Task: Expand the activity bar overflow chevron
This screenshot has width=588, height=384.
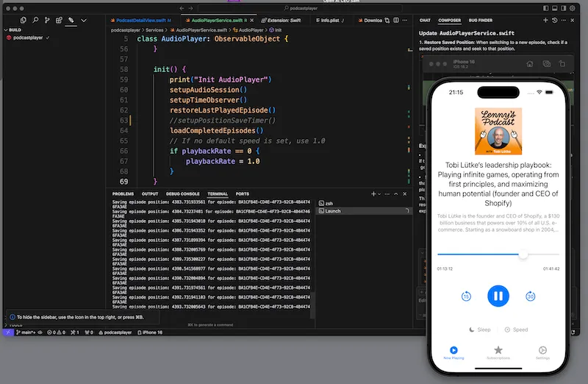Action: 84,21
